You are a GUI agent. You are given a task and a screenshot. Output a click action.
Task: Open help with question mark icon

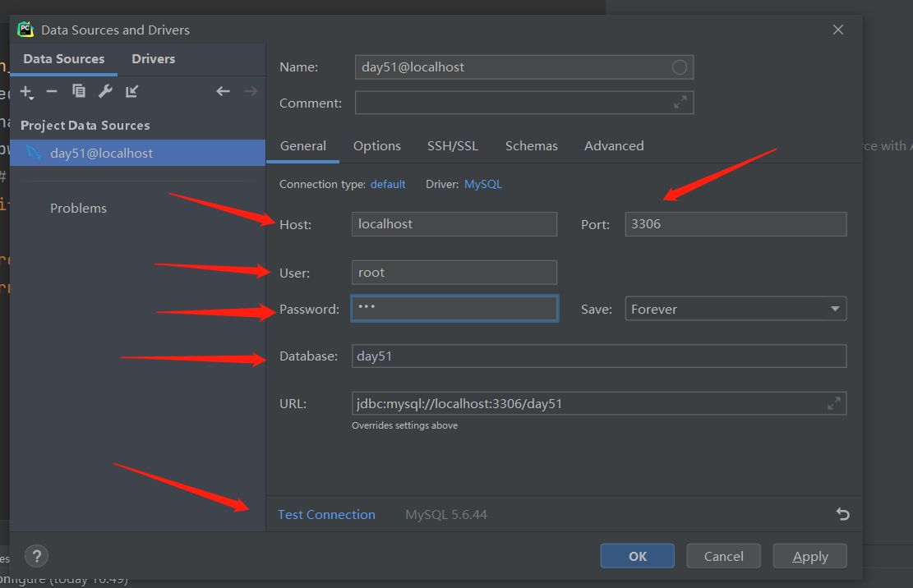(x=37, y=556)
